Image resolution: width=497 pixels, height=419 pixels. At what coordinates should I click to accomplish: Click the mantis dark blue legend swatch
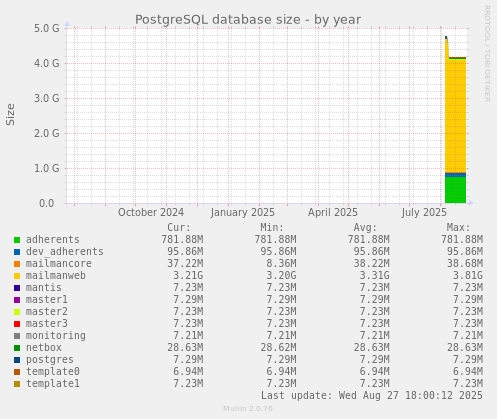point(17,288)
